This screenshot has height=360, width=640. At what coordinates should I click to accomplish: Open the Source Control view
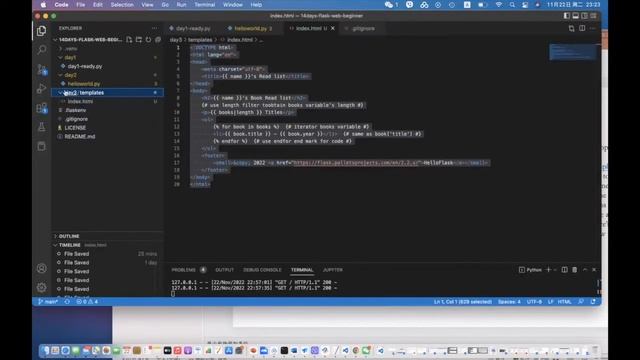[41, 69]
